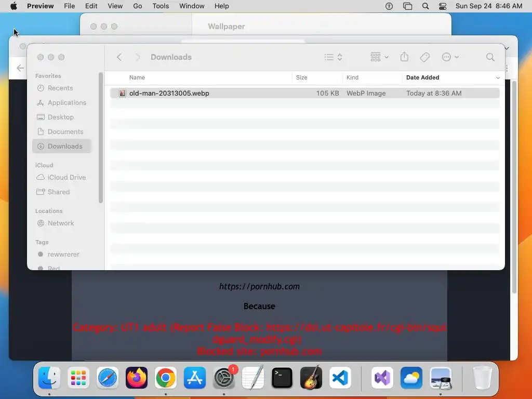Sort by the Date Added column
The height and width of the screenshot is (399, 532).
(422, 77)
